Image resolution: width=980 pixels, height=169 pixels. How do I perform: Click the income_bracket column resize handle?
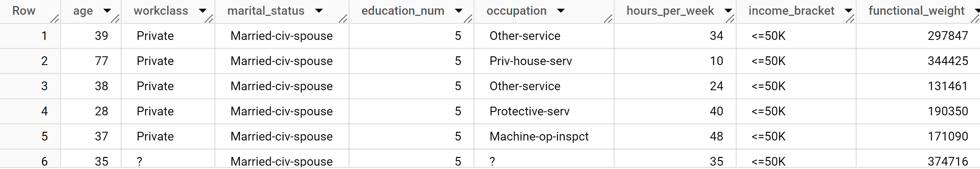pos(850,18)
